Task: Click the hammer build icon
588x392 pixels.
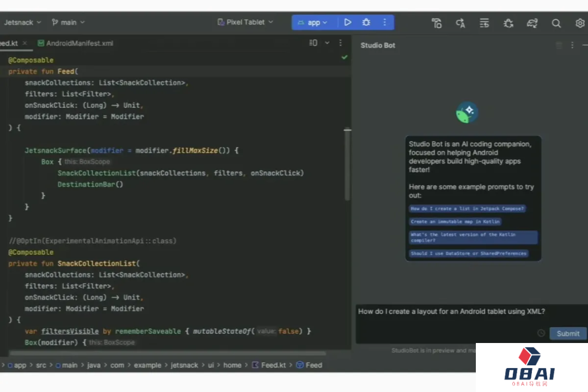Action: (437, 23)
